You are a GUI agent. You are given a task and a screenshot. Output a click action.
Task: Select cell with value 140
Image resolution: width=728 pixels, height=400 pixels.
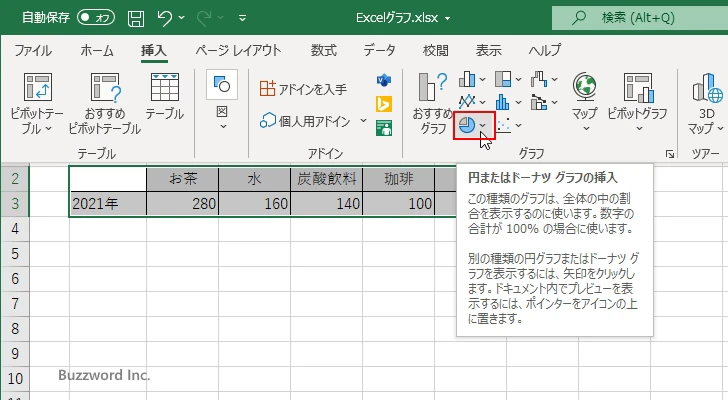tap(326, 204)
